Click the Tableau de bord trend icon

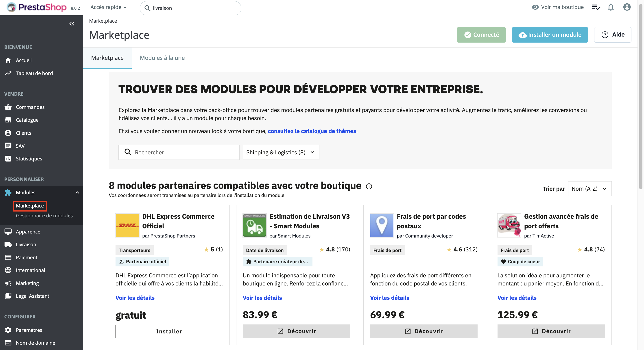[8, 73]
